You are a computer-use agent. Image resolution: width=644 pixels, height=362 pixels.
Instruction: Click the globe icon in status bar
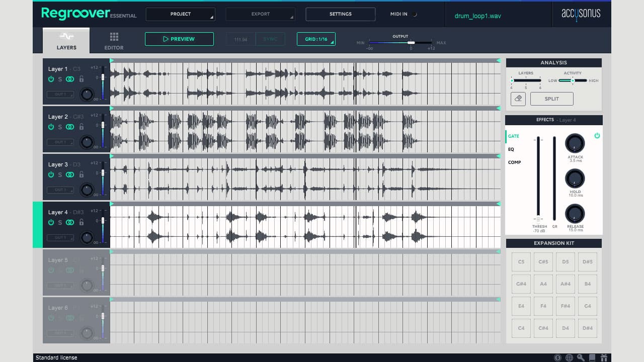[x=569, y=357]
